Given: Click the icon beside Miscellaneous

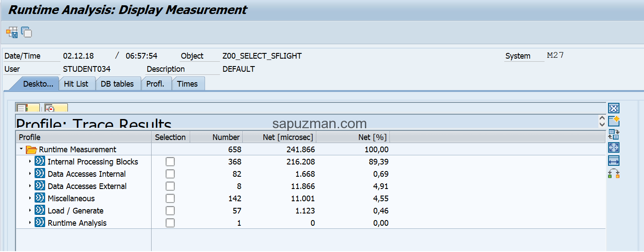Looking at the screenshot, I should point(40,198).
